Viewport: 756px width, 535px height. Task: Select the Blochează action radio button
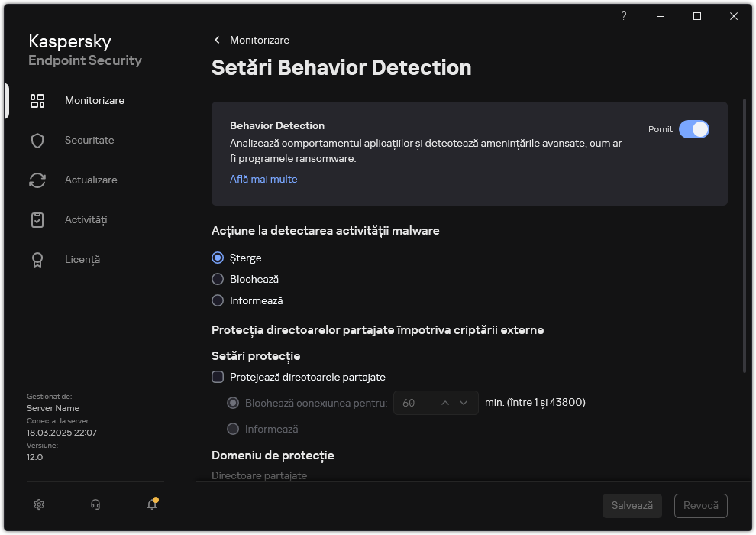(x=218, y=279)
